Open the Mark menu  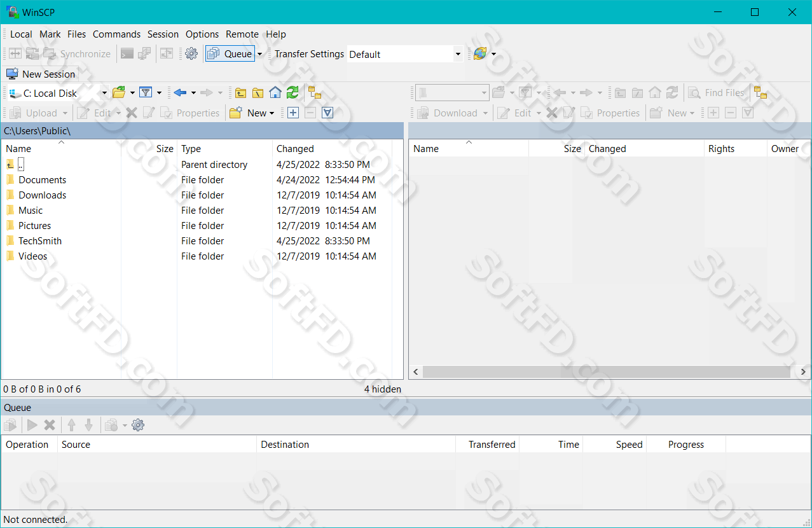(50, 34)
